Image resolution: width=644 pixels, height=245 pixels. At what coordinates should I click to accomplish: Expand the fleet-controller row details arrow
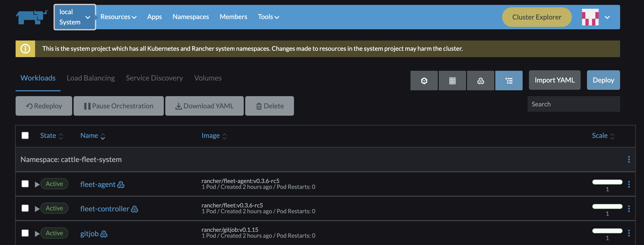(38, 208)
